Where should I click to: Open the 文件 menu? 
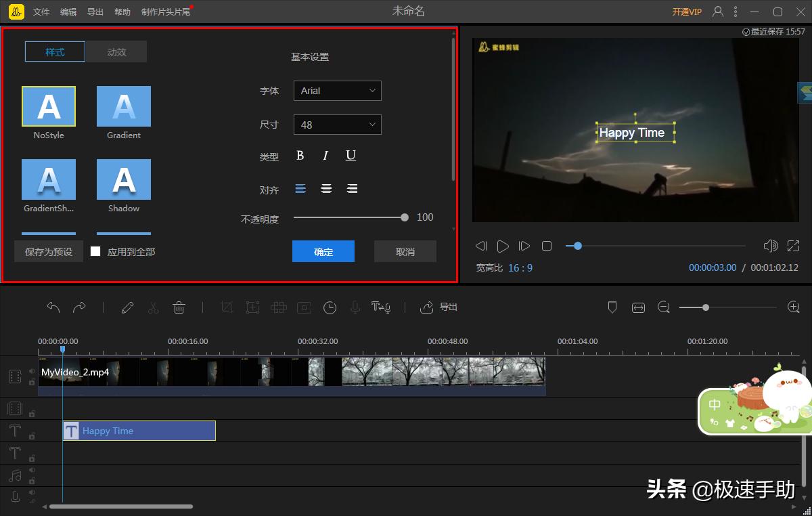(41, 12)
